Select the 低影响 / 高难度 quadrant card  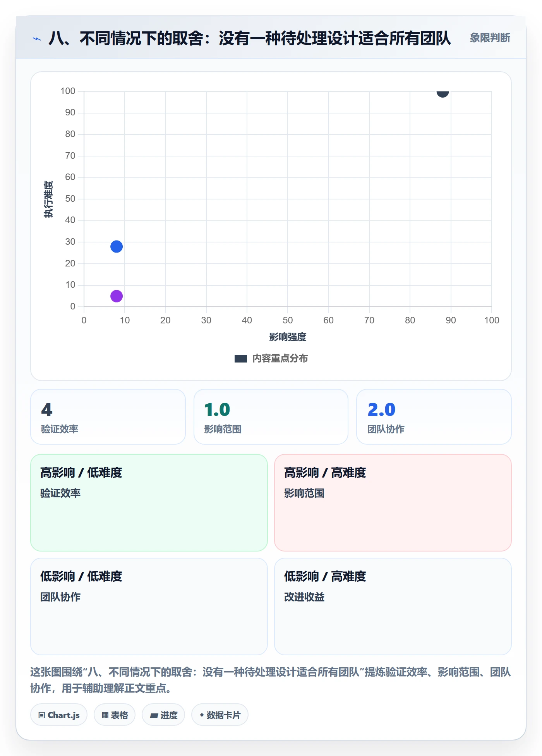point(393,607)
